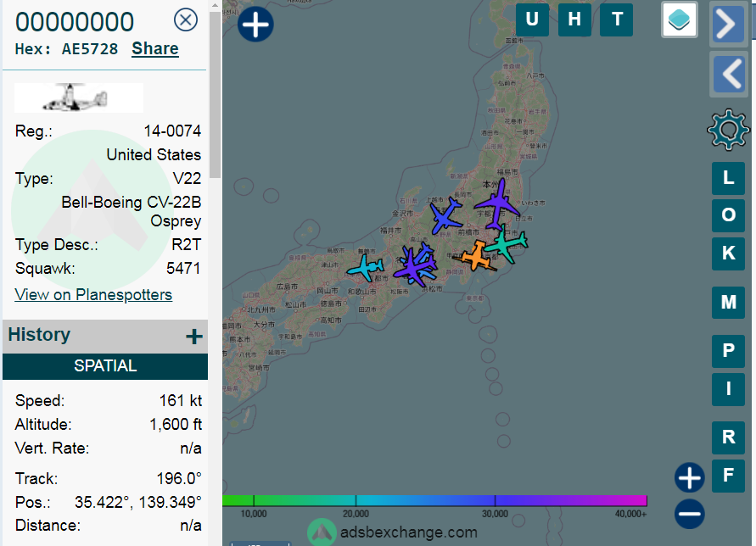Click the right chevron sidebar button

pyautogui.click(x=728, y=24)
